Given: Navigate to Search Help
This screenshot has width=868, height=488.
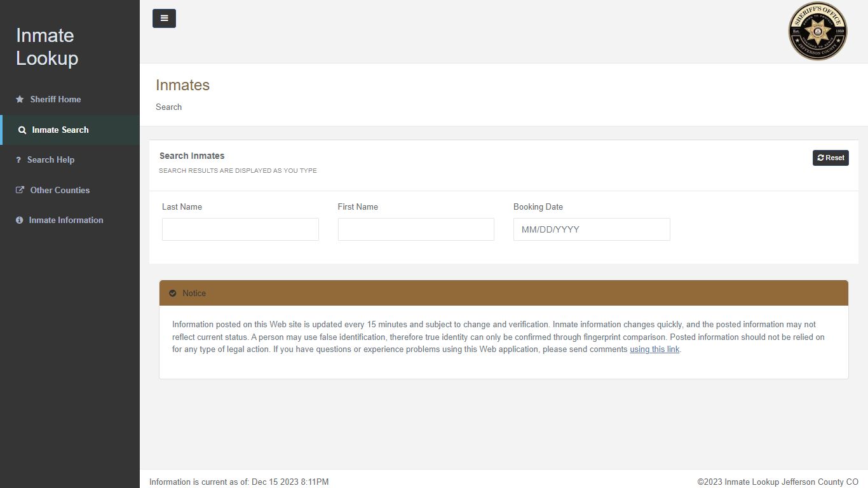Looking at the screenshot, I should [x=51, y=159].
